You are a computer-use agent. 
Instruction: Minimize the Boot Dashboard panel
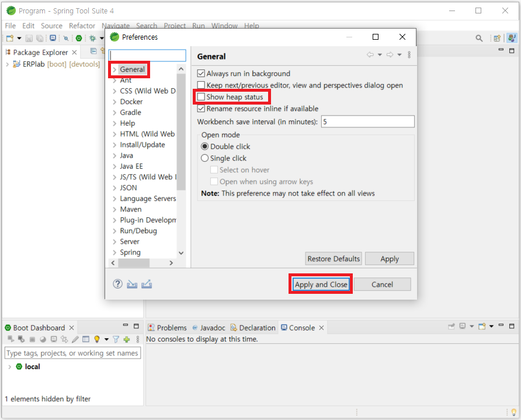click(x=125, y=325)
